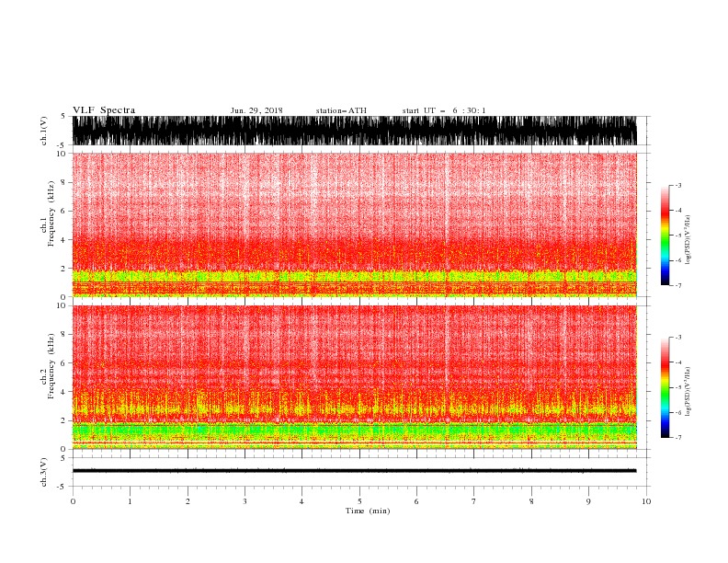Click the ch.1 spectrogram plot
The width and height of the screenshot is (728, 563).
pyautogui.click(x=354, y=224)
